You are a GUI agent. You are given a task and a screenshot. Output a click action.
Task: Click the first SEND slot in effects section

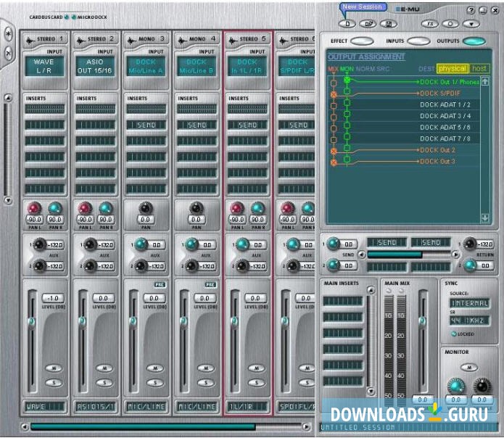coord(387,243)
